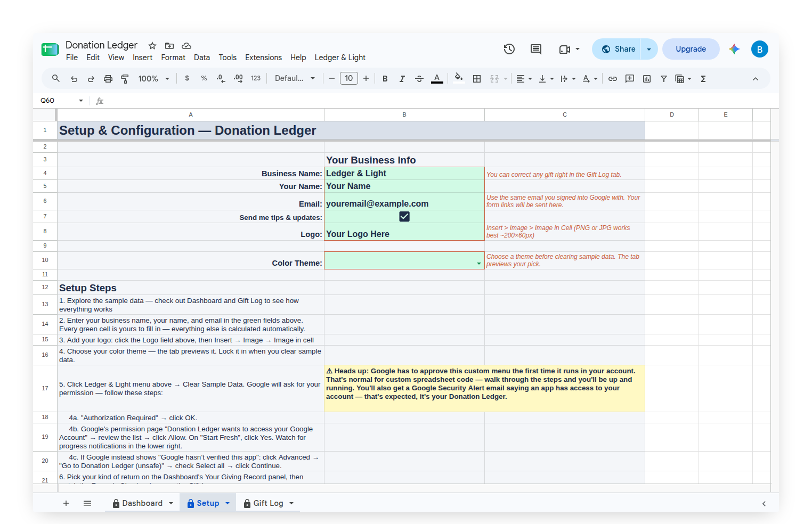Open the Gift Log tab options arrow
The image size is (812, 524).
tap(291, 503)
